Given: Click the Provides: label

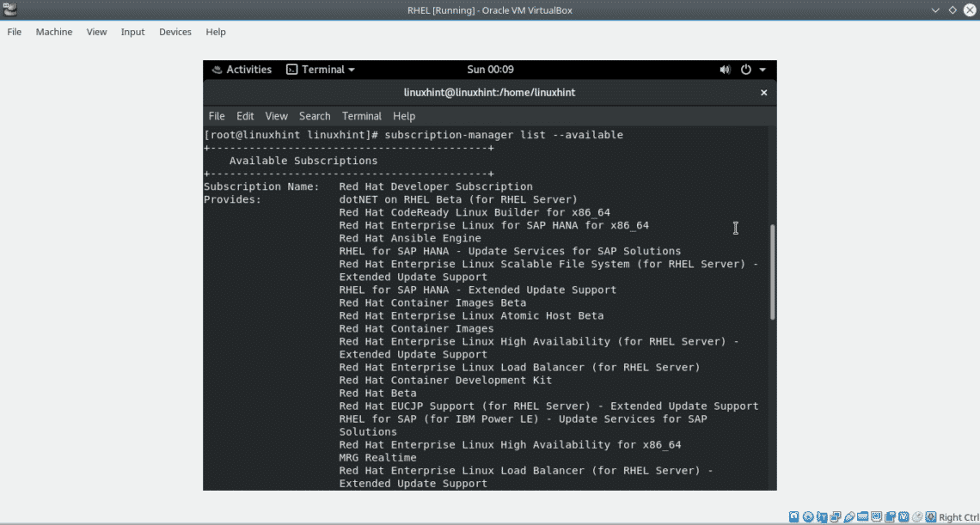Looking at the screenshot, I should (x=232, y=199).
